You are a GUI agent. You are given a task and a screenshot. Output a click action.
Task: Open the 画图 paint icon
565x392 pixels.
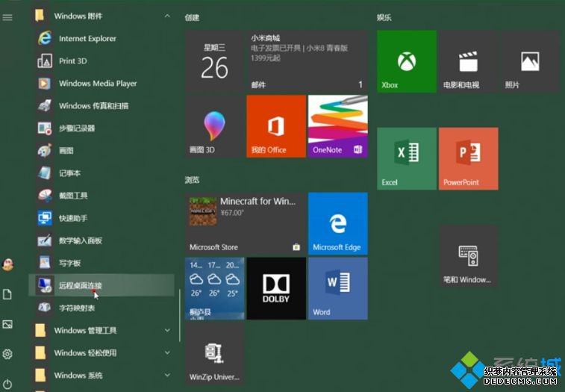pos(45,150)
